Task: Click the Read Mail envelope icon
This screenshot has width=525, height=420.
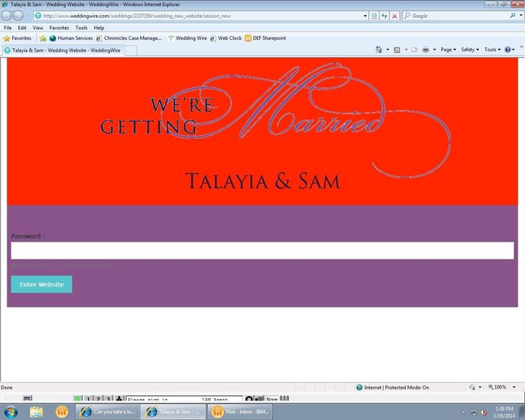Action: (x=415, y=49)
